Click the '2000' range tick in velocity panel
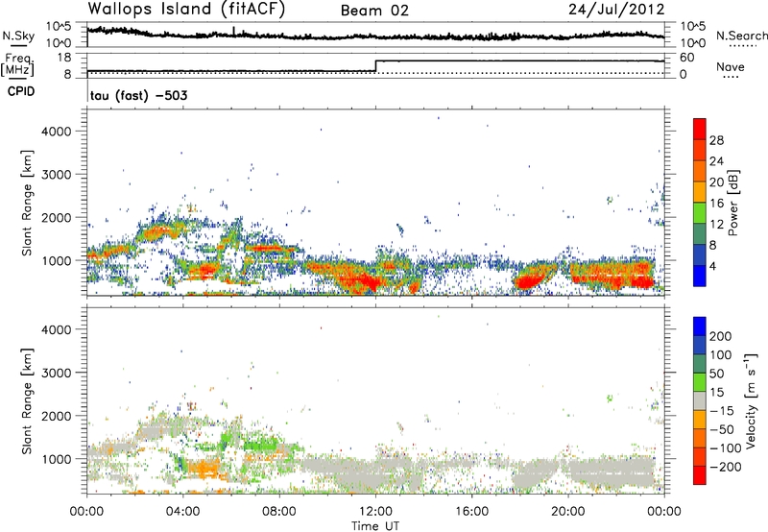Screen dimensions: 768x532 (57, 416)
